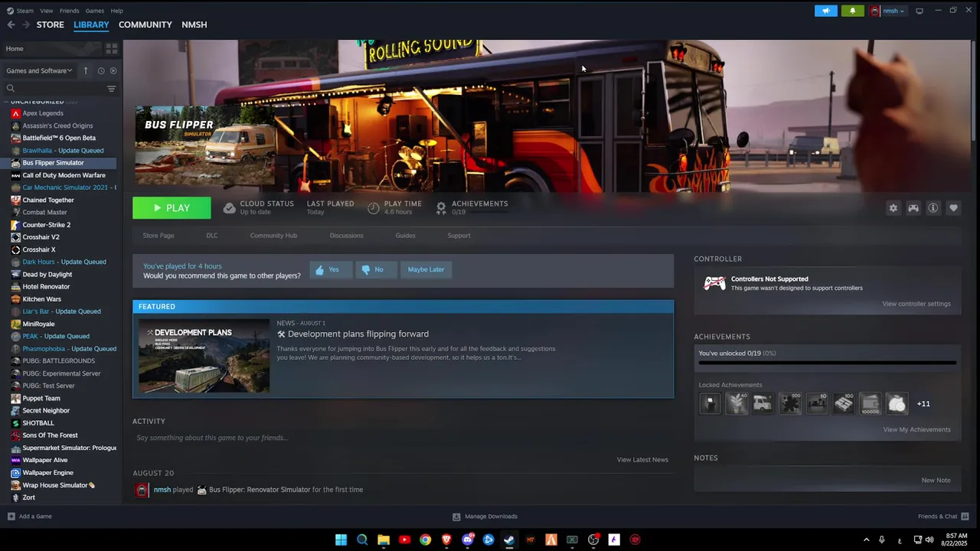Click View Latest News link
The height and width of the screenshot is (551, 980).
[642, 460]
